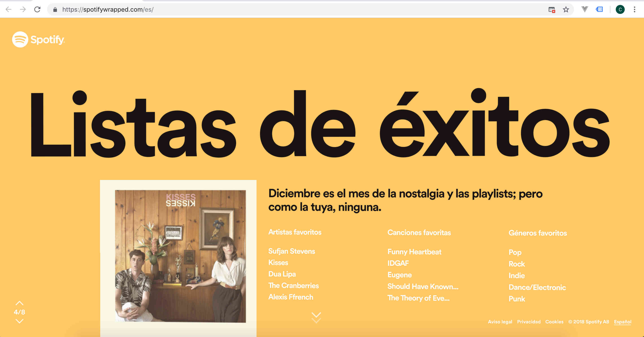
Task: Go to next slide with down chevron
Action: pyautogui.click(x=19, y=321)
